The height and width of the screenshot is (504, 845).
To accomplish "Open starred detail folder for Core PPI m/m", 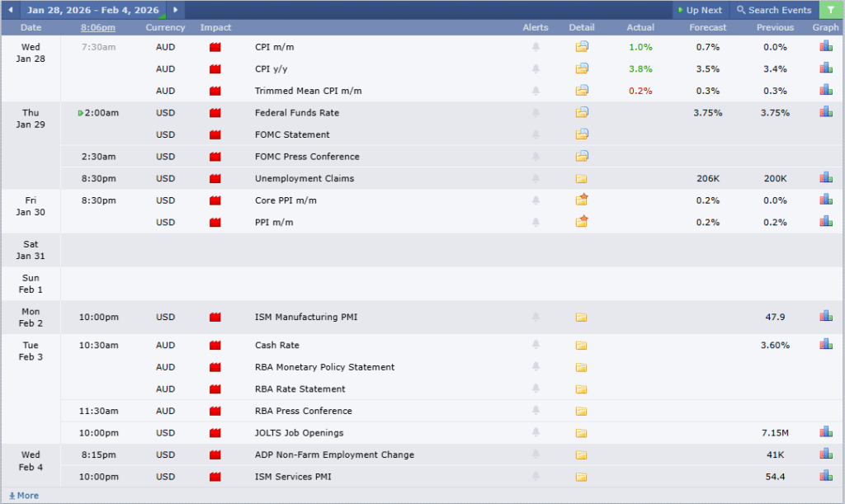I will (582, 200).
